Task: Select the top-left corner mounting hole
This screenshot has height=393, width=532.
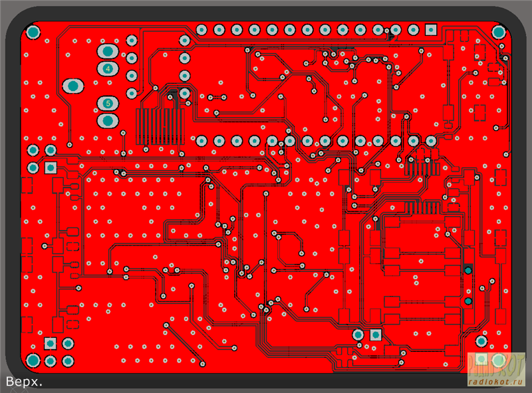Action: coord(33,31)
